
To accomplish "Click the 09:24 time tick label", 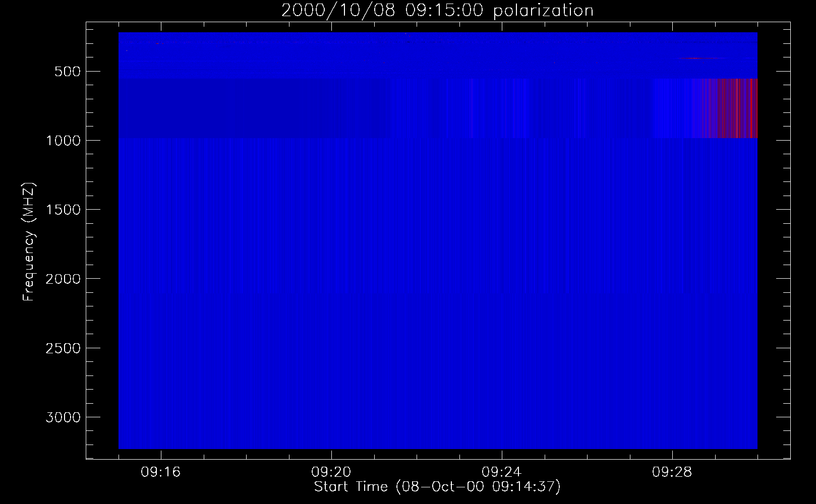I will pos(502,472).
